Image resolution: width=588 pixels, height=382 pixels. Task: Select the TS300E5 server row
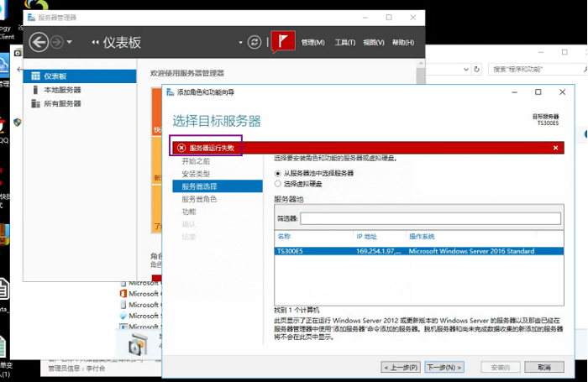coord(419,251)
